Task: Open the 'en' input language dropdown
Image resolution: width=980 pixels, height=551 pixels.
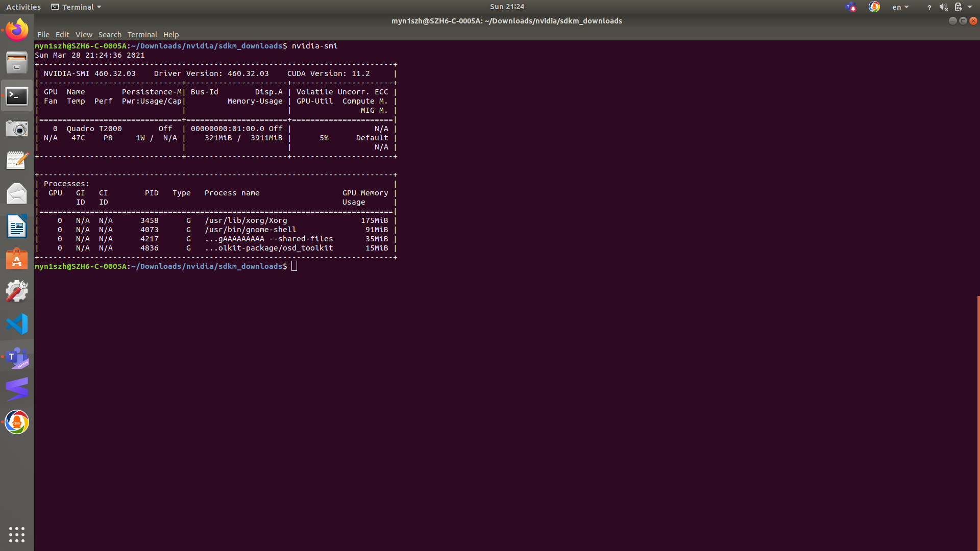Action: pos(900,7)
